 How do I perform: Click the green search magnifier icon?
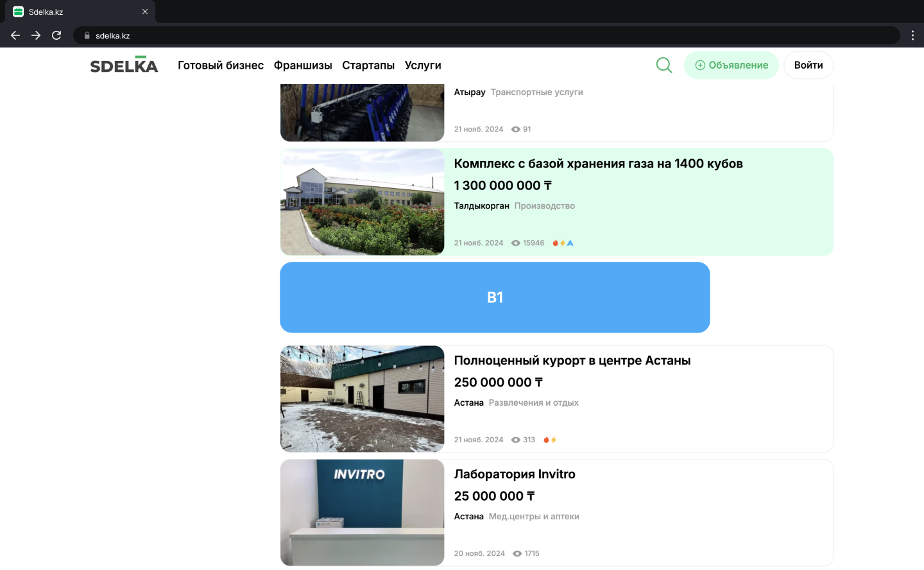point(664,65)
